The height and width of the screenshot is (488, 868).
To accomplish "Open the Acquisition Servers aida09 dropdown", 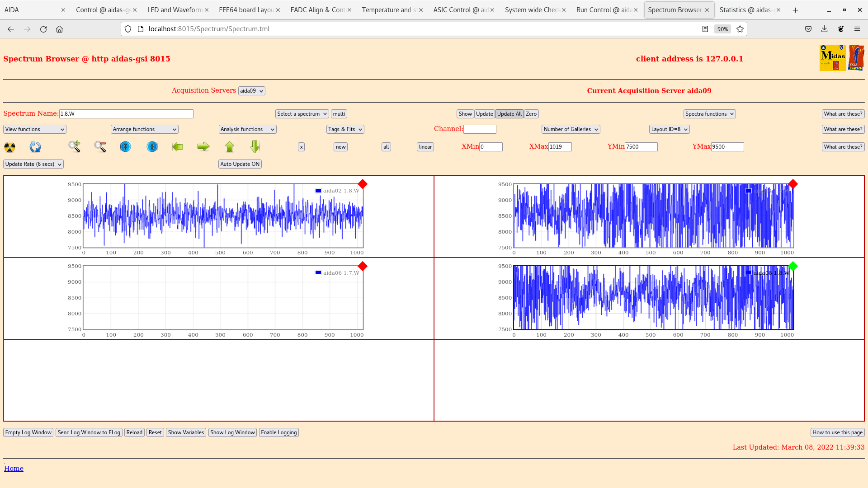I will tap(251, 91).
